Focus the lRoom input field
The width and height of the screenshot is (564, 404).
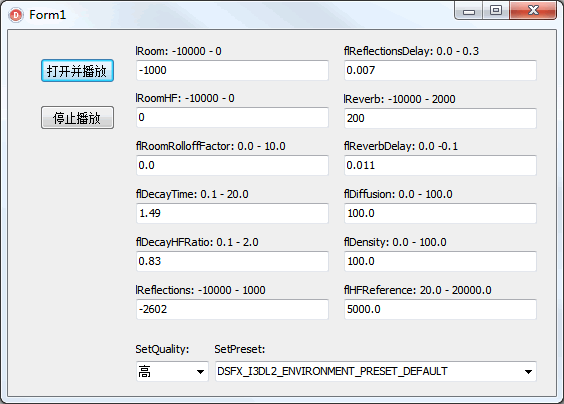[232, 70]
